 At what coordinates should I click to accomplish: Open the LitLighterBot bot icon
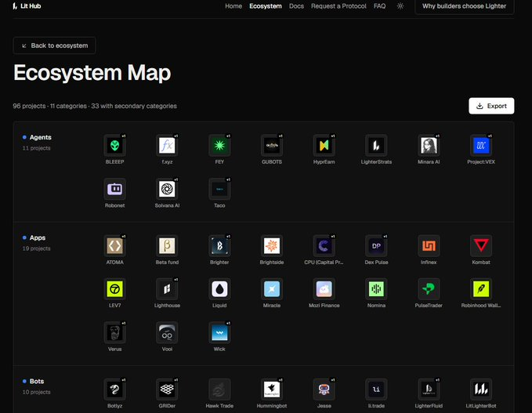click(x=481, y=389)
